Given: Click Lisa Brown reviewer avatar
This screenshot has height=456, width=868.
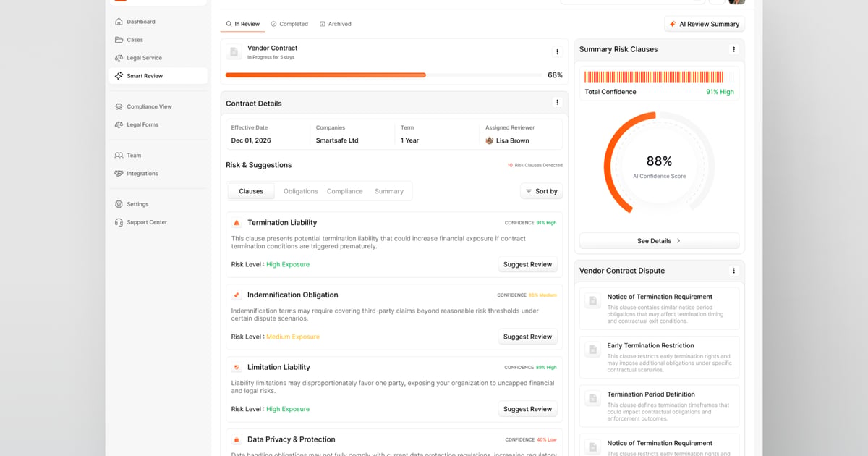Looking at the screenshot, I should 490,140.
